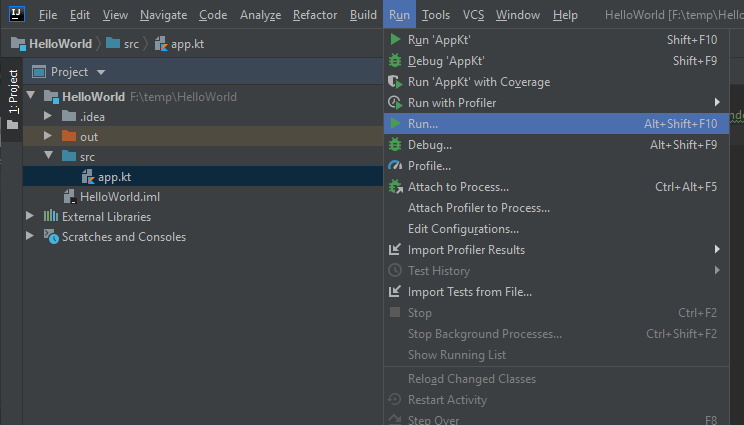Click the Import Profiler Results icon
The image size is (744, 425).
pyautogui.click(x=395, y=250)
